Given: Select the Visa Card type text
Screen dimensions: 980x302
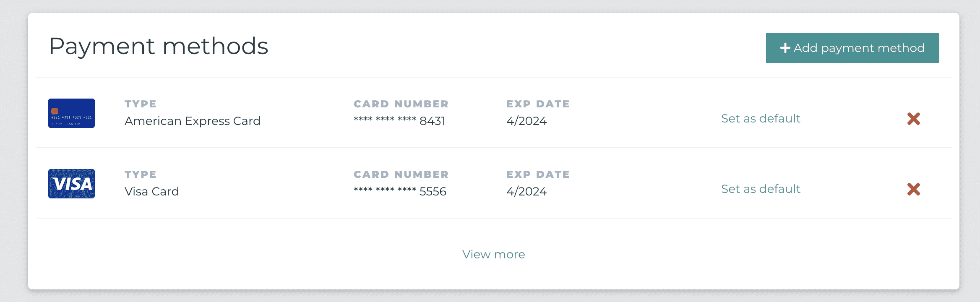Looking at the screenshot, I should coord(152,191).
